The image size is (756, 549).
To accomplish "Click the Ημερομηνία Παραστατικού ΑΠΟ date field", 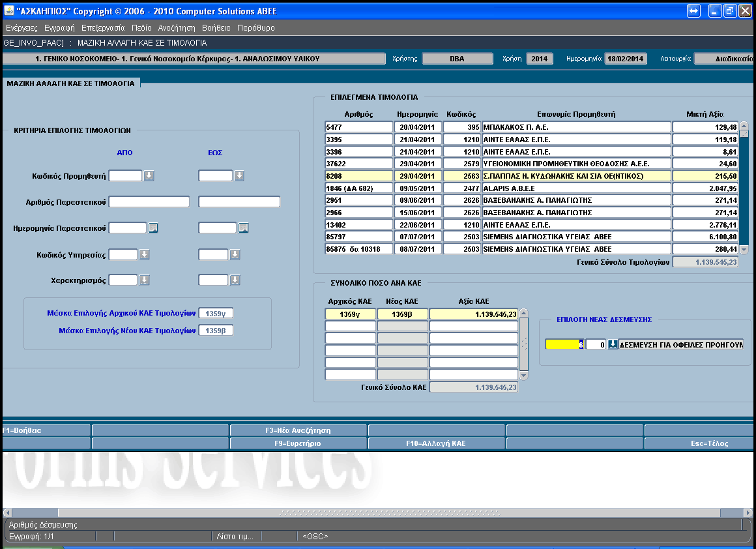I will (128, 228).
